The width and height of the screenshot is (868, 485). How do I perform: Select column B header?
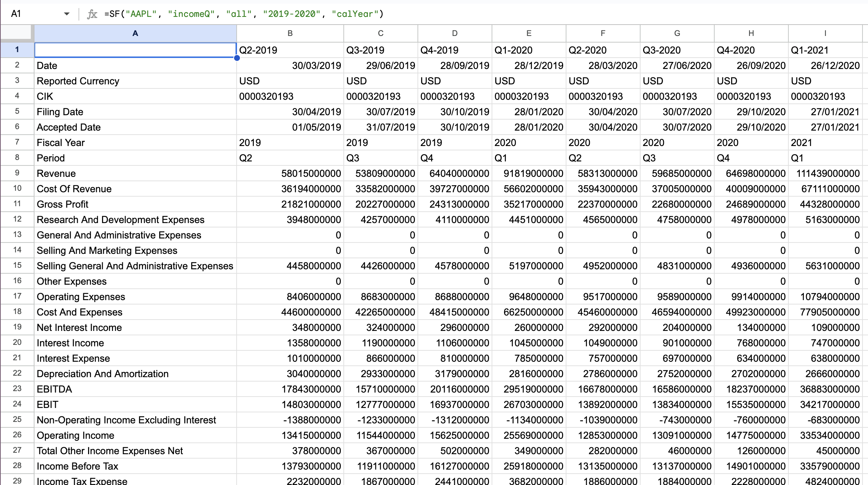pos(290,33)
